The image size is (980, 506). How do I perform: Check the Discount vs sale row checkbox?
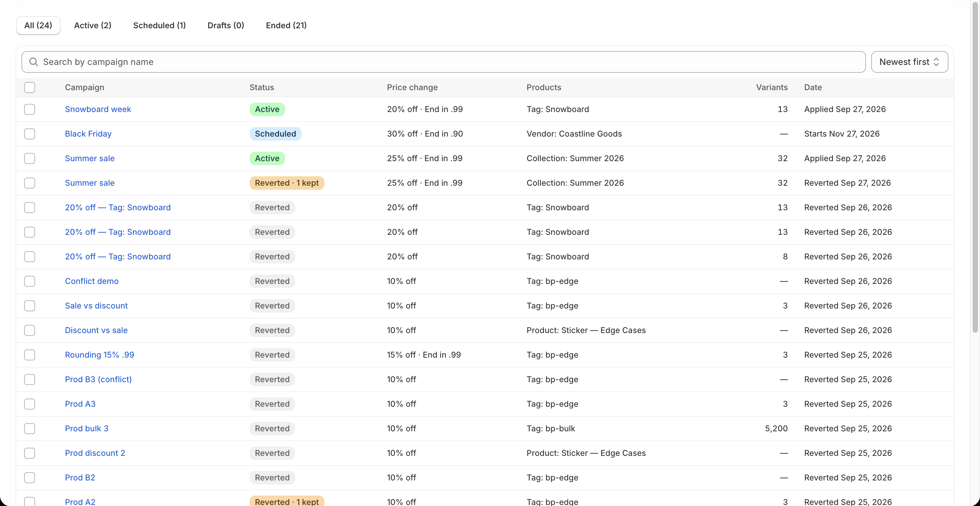[x=30, y=330]
